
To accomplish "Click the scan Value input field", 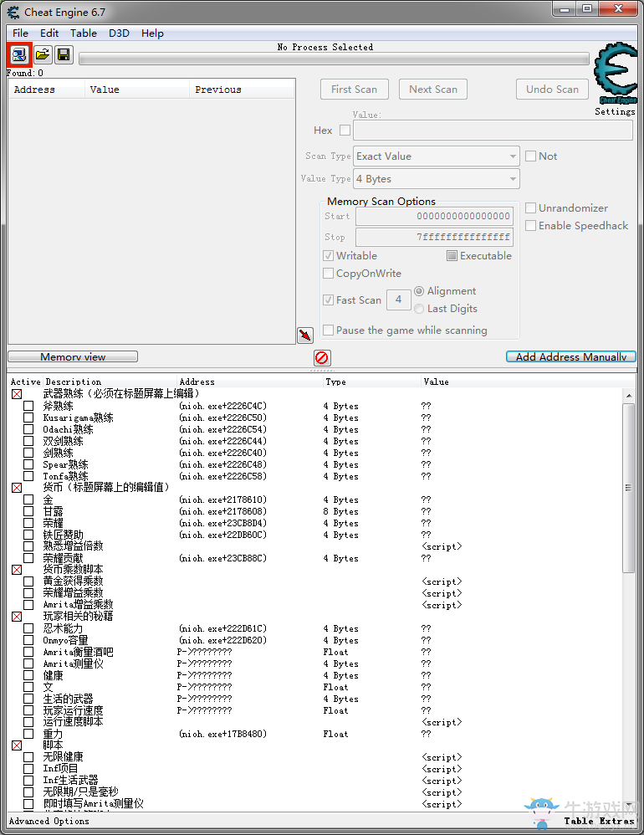I will [493, 130].
